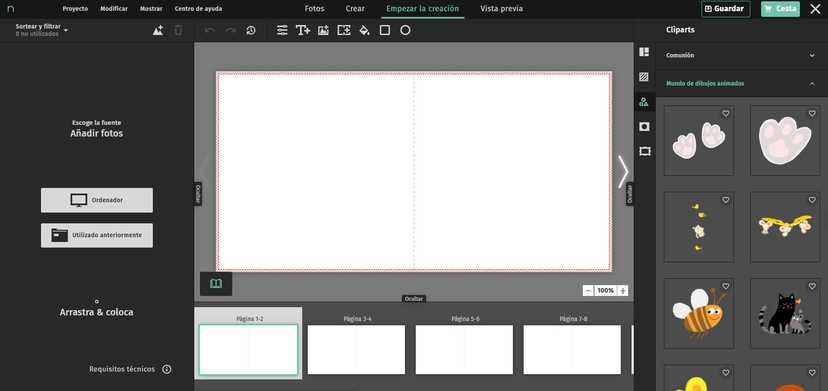This screenshot has width=828, height=391.
Task: Insert an image placeholder tool
Action: pyautogui.click(x=323, y=31)
